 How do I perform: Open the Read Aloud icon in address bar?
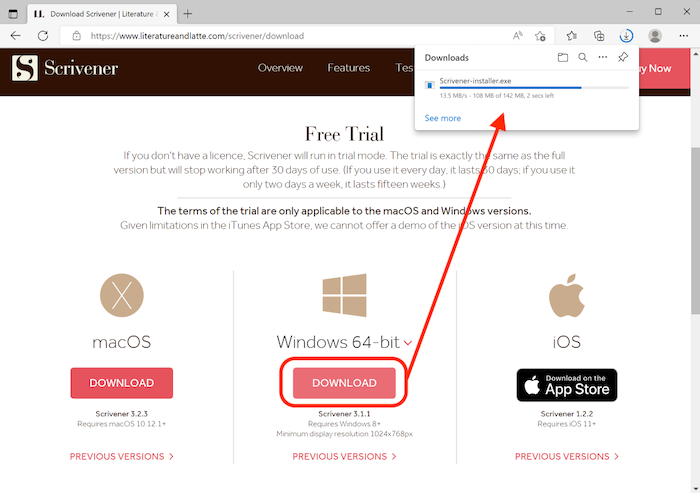[517, 36]
